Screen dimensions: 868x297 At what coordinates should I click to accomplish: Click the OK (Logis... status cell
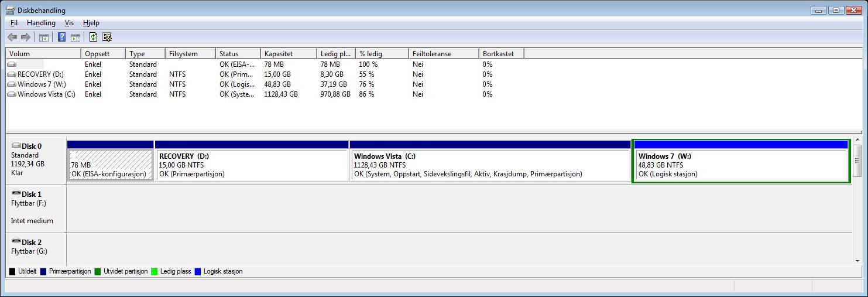tap(238, 84)
